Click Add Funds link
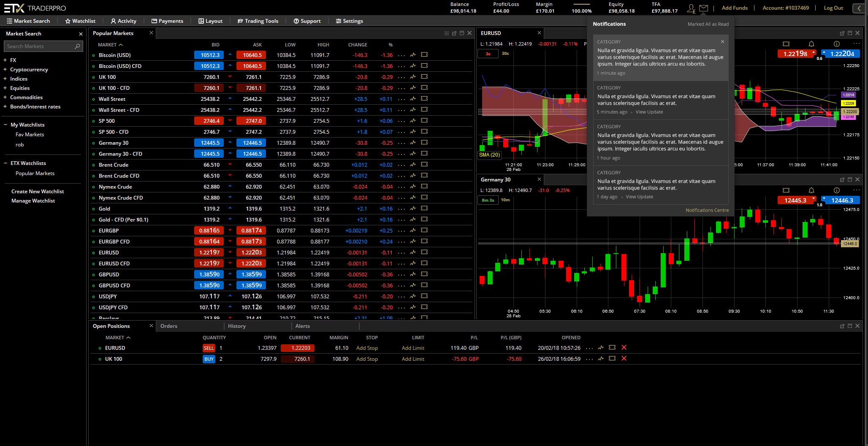The height and width of the screenshot is (446, 868). pyautogui.click(x=735, y=8)
